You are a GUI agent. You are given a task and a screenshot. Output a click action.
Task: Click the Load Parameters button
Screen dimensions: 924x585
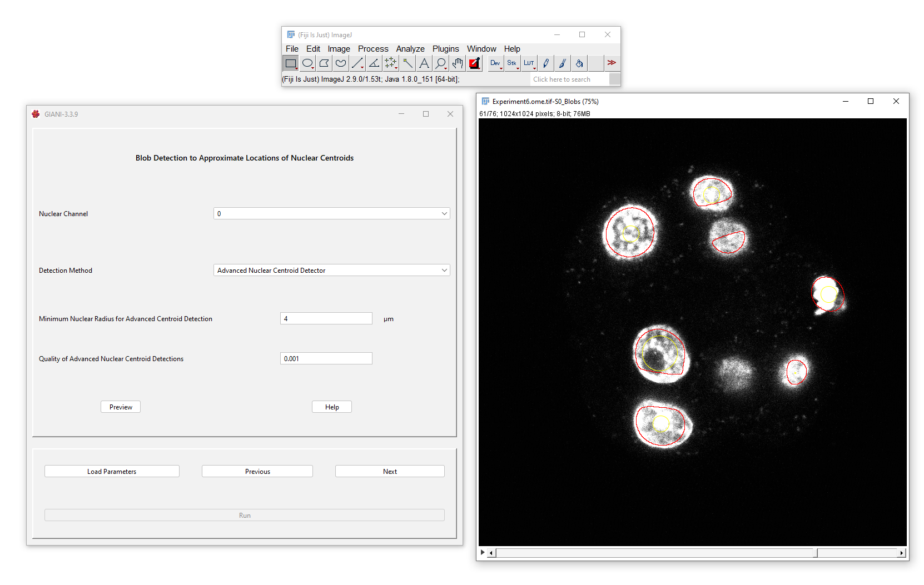(112, 472)
